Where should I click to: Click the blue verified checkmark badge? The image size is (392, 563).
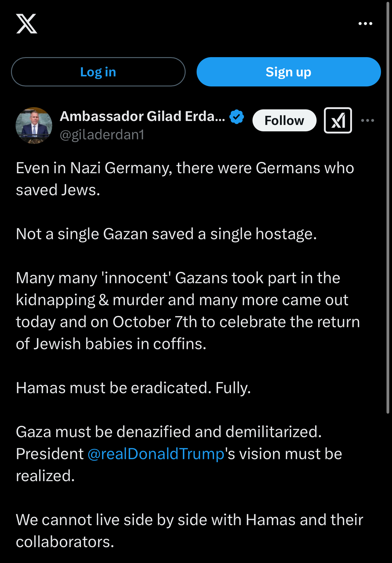[x=237, y=116]
